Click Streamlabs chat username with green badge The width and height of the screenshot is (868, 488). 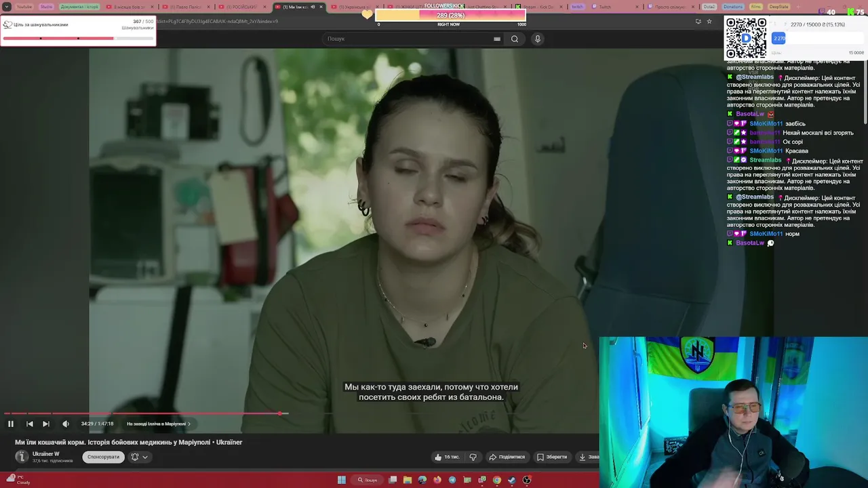[765, 160]
